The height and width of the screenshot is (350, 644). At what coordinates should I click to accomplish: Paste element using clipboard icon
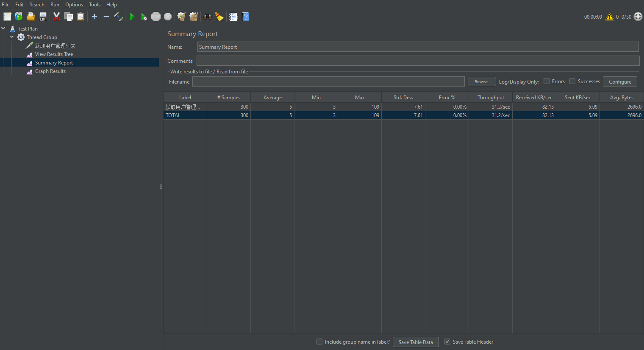coord(80,17)
